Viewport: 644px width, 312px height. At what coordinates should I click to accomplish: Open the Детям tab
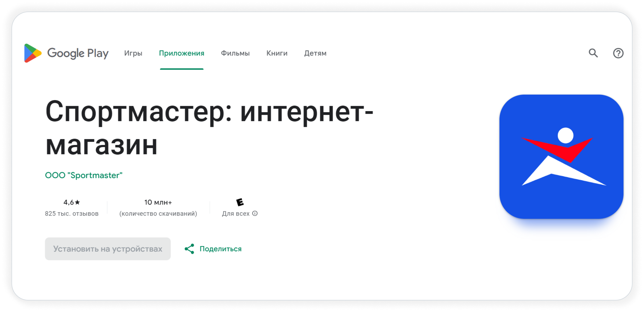(x=315, y=53)
